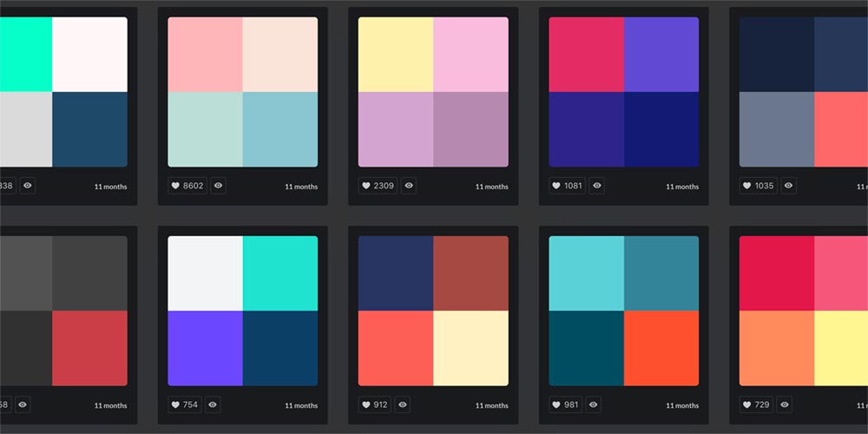Choose the crimson swatch in the 1081 palette
The height and width of the screenshot is (434, 868).
586,54
